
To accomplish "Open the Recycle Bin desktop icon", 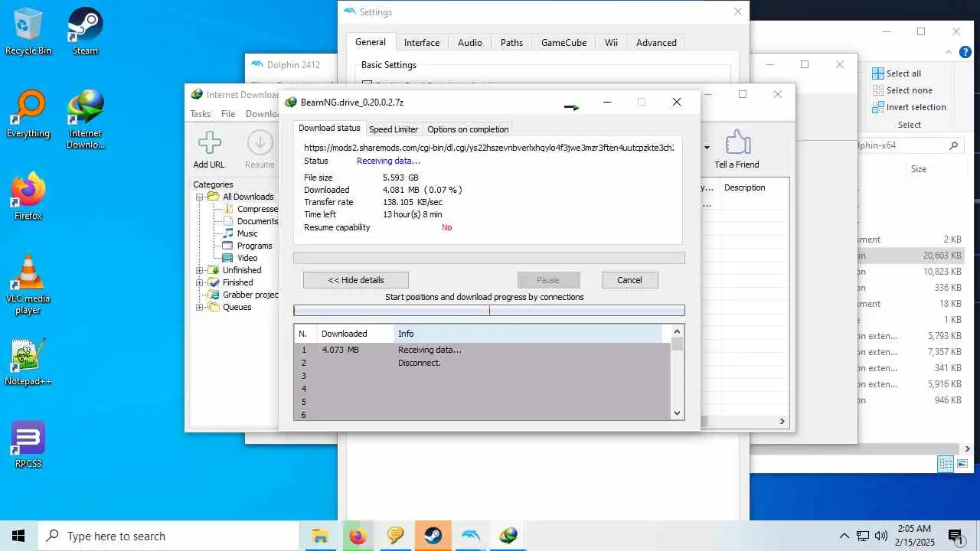I will pos(28,31).
